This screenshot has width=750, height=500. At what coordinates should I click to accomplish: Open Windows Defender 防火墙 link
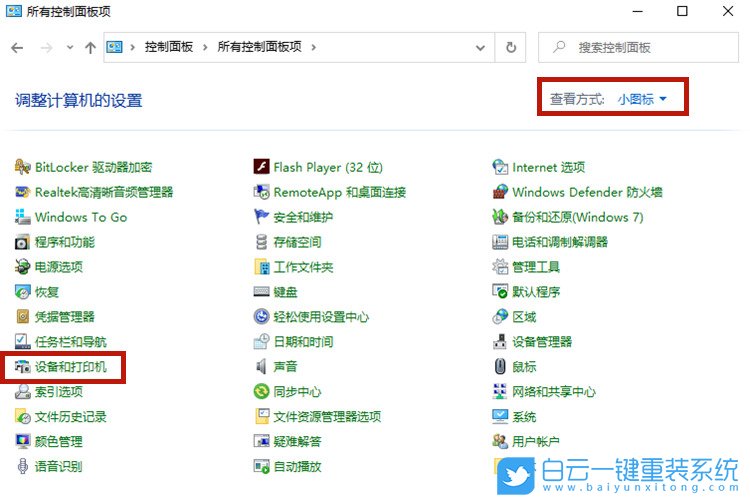[587, 192]
